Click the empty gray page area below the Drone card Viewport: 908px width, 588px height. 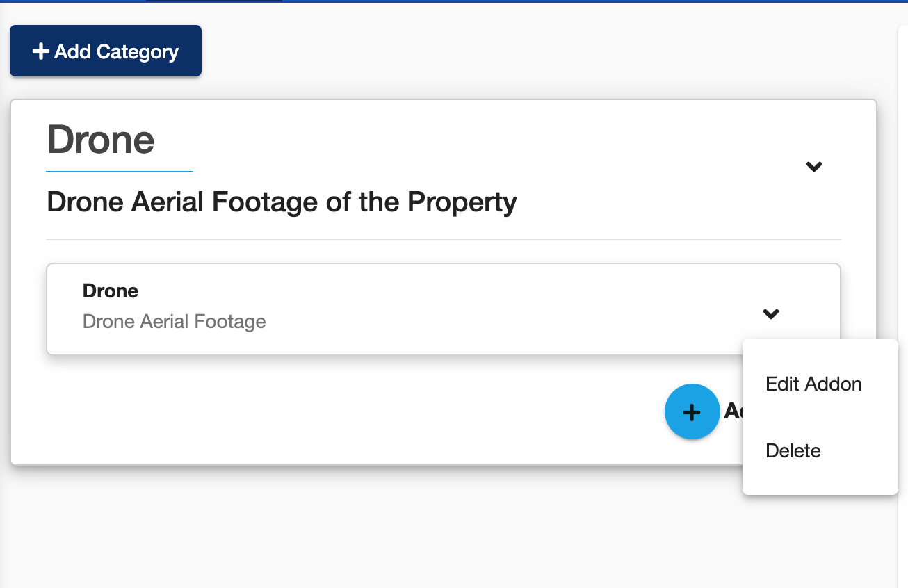coord(445,528)
